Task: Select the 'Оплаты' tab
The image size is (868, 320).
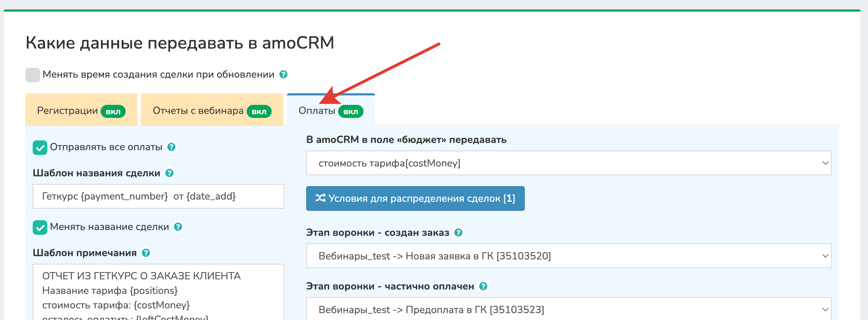Action: click(330, 111)
